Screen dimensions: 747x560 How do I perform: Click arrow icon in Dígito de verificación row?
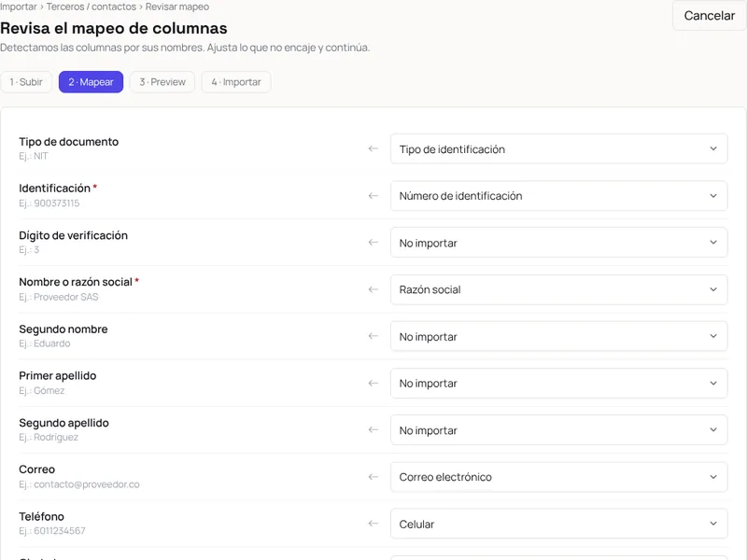[373, 243]
